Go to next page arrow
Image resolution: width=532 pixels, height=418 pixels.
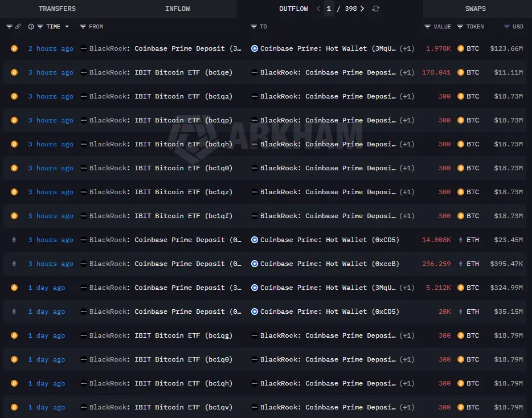click(x=362, y=9)
